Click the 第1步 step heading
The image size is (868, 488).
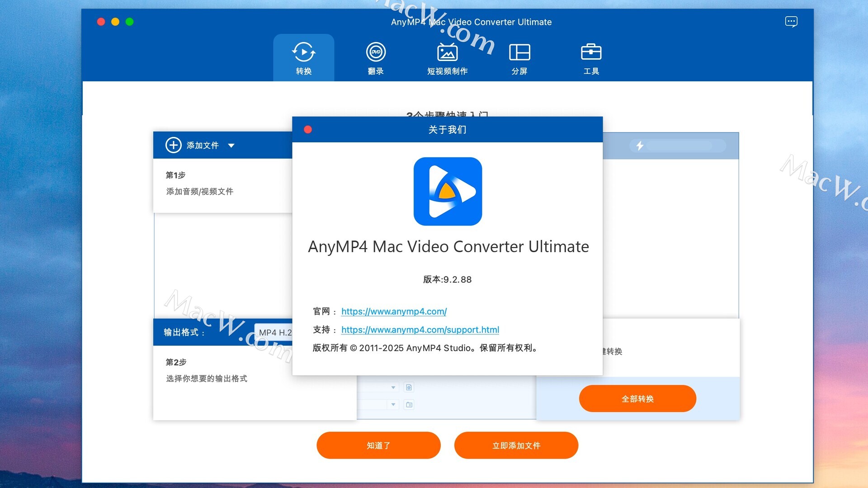click(175, 175)
